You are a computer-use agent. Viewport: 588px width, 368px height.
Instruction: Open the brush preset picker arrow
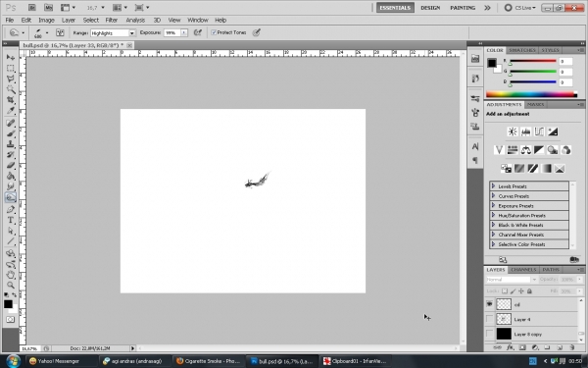(x=47, y=32)
